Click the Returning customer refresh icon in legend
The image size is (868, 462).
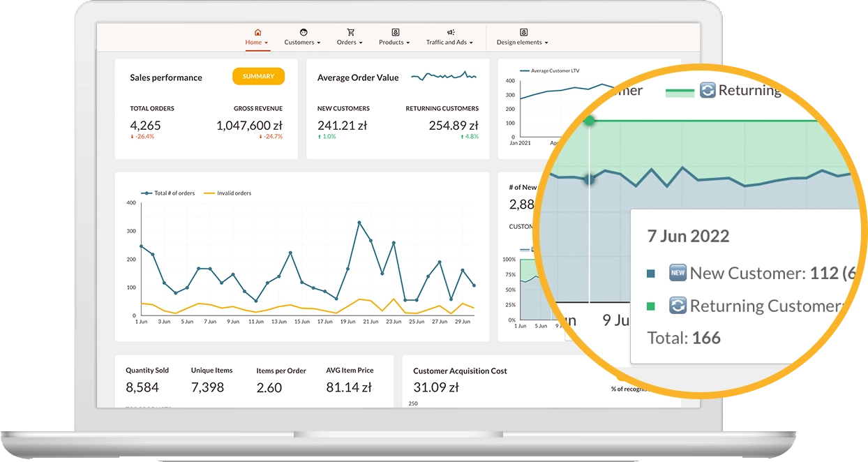tap(708, 91)
